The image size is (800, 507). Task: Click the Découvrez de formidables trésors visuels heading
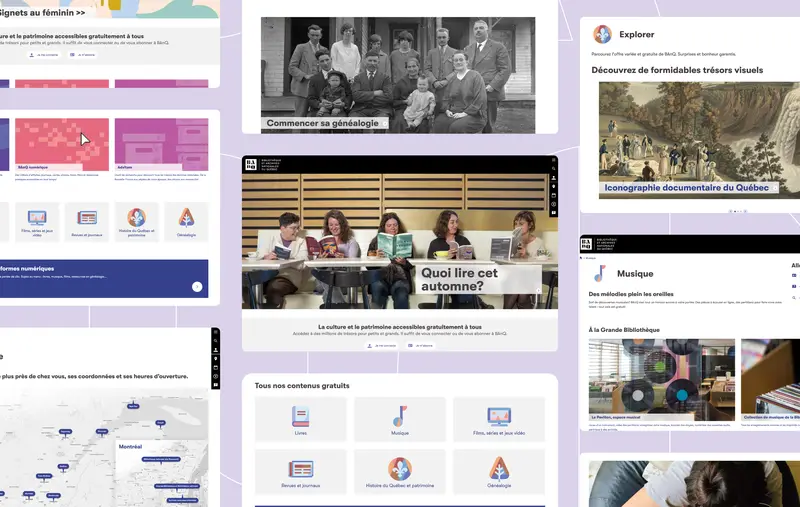tap(678, 70)
